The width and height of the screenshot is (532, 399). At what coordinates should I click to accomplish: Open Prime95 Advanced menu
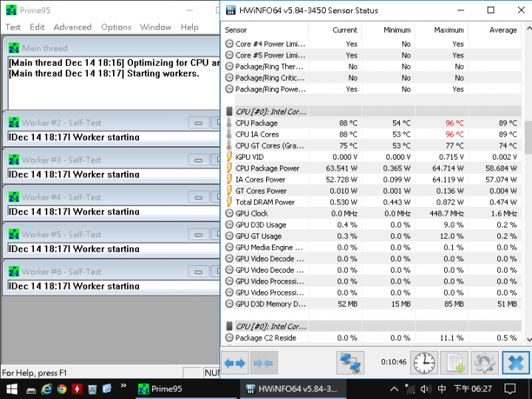pos(72,27)
